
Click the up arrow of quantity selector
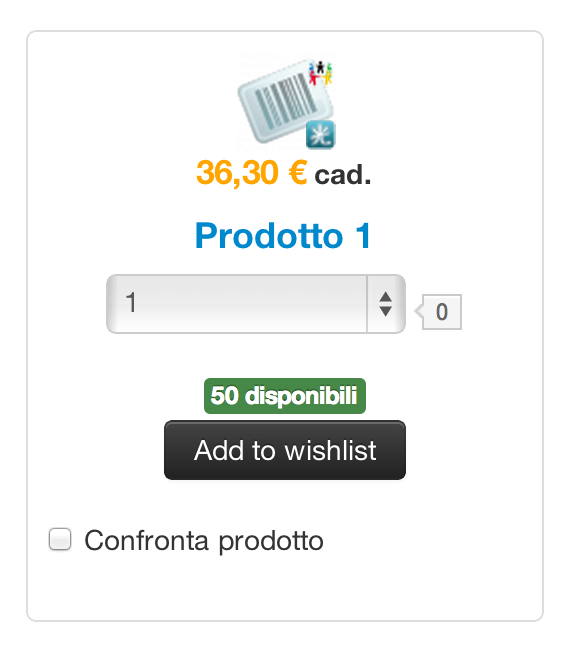(385, 296)
